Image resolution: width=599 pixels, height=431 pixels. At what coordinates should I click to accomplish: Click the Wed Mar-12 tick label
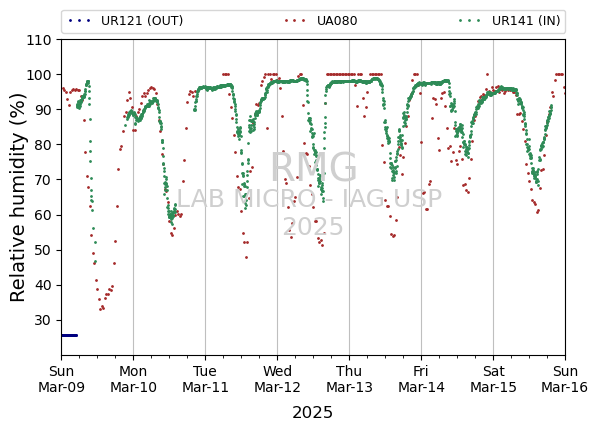277,379
